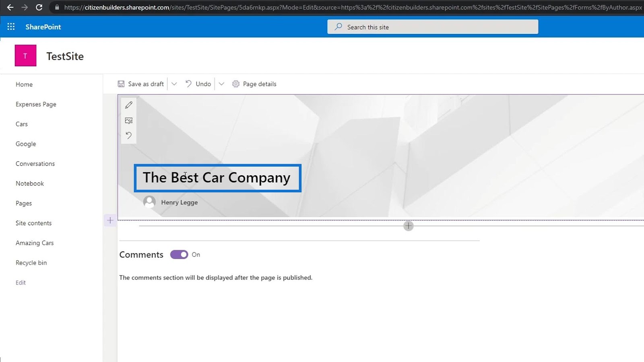Click the reset to default image icon
This screenshot has height=362, width=644.
click(x=129, y=136)
